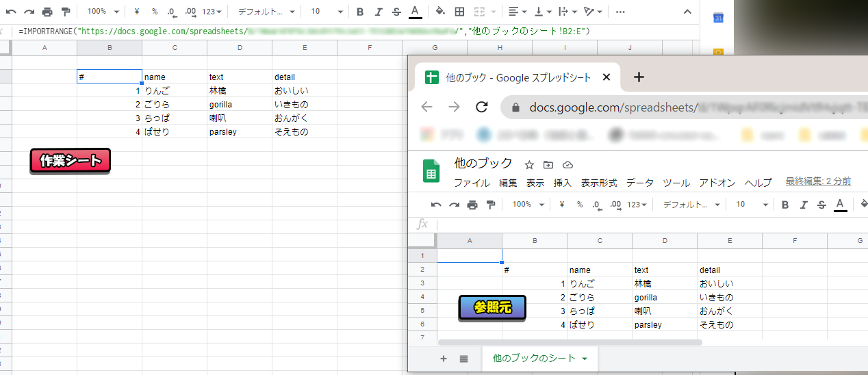The height and width of the screenshot is (375, 868).
Task: Increase decimal places in 他のブック toolbar
Action: click(616, 204)
